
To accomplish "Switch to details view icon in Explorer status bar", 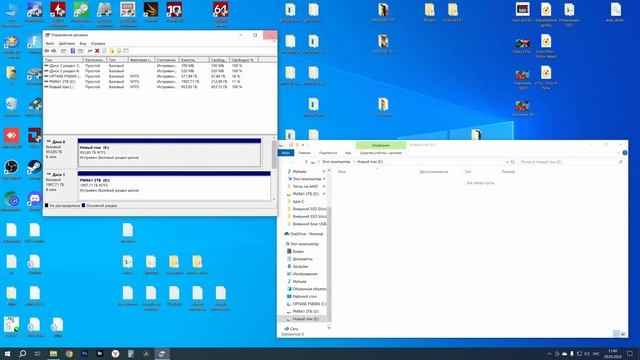I will pyautogui.click(x=616, y=334).
